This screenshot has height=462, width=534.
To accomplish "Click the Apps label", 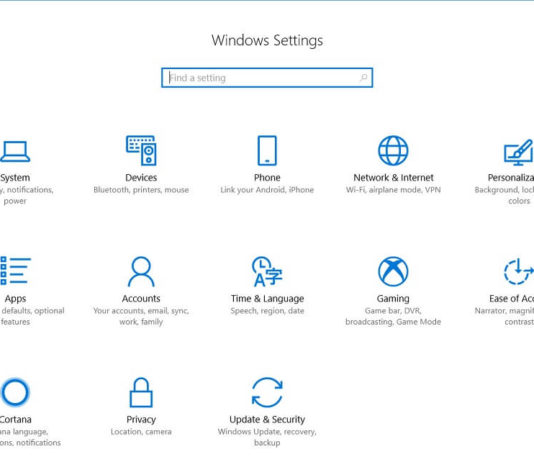I will 15,299.
